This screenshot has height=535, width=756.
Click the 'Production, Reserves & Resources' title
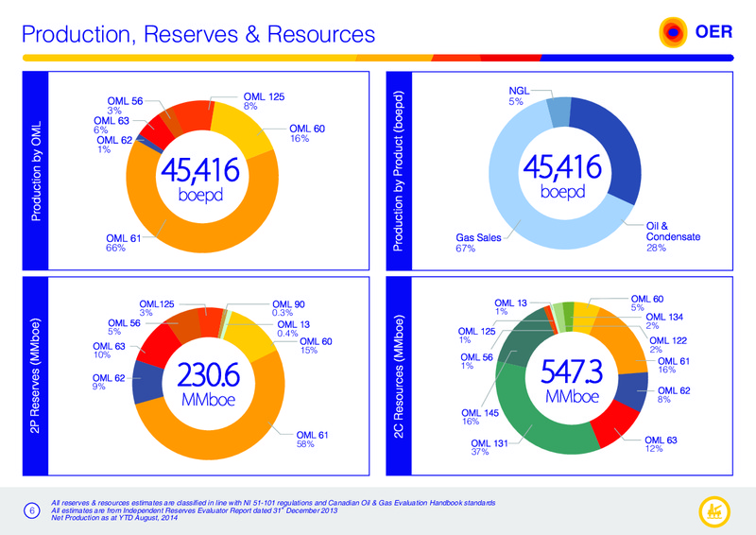tap(198, 34)
